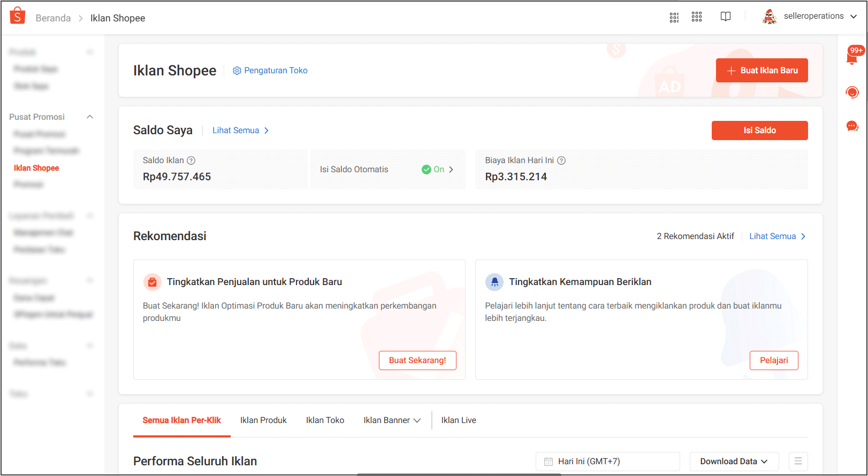Screen dimensions: 868x476
Task: Click the horizontal scrollbar at bottom
Action: click(459, 474)
